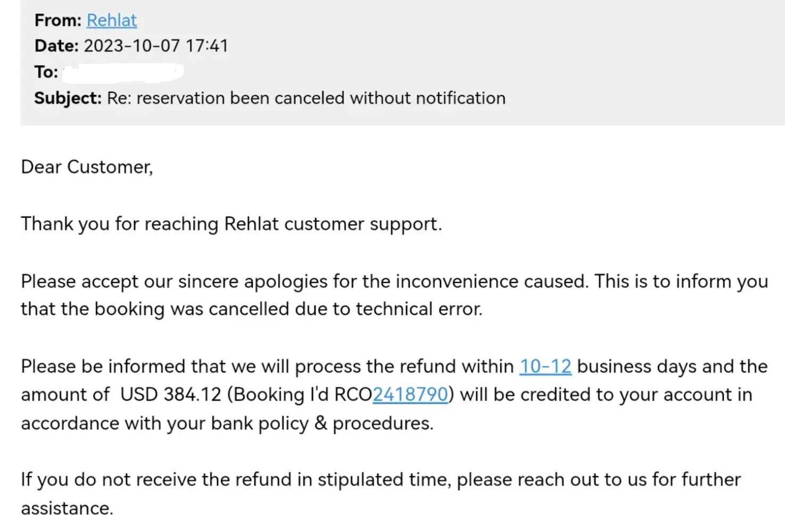
Task: Click the "If you do not receive" sentence
Action: point(381,480)
